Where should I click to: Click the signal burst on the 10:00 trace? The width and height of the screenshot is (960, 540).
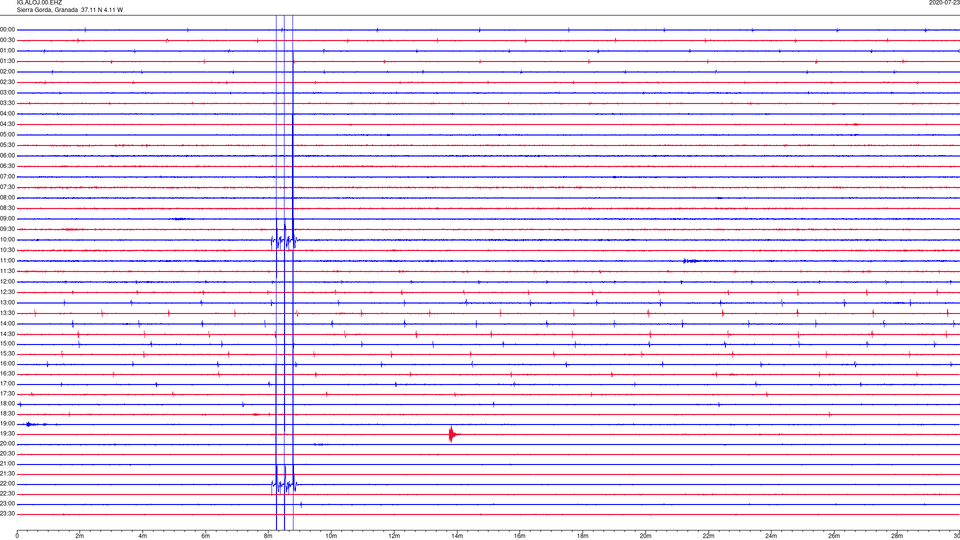point(284,240)
